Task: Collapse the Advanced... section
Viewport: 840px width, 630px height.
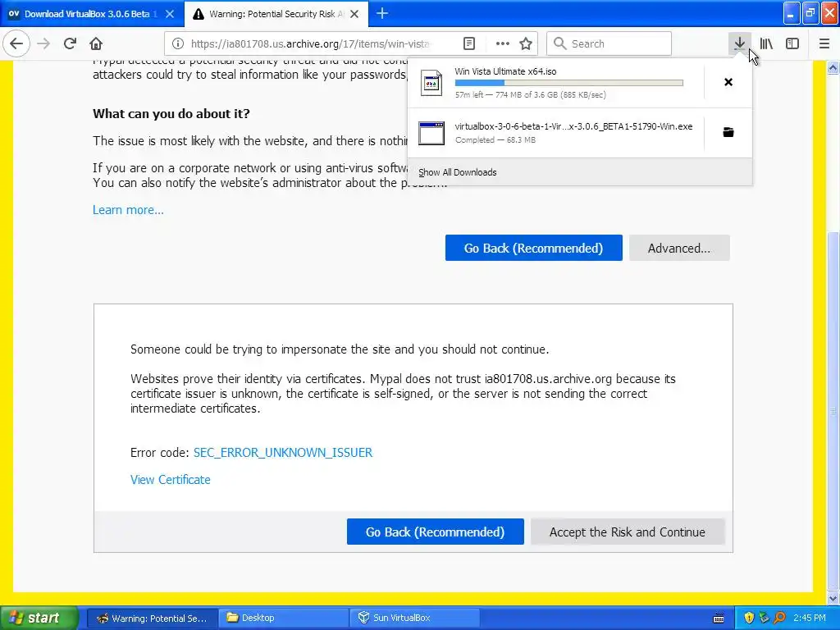Action: click(x=679, y=248)
